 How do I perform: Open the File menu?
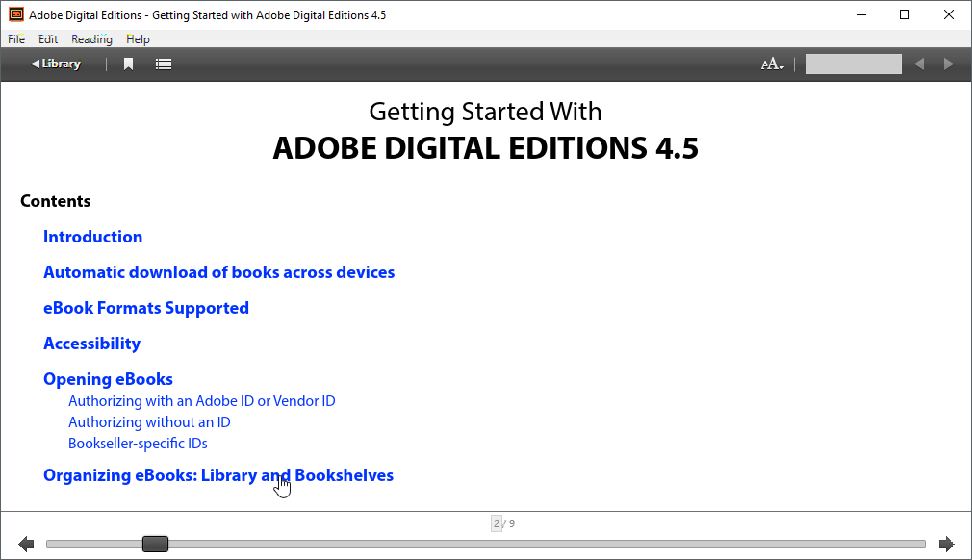pos(16,39)
